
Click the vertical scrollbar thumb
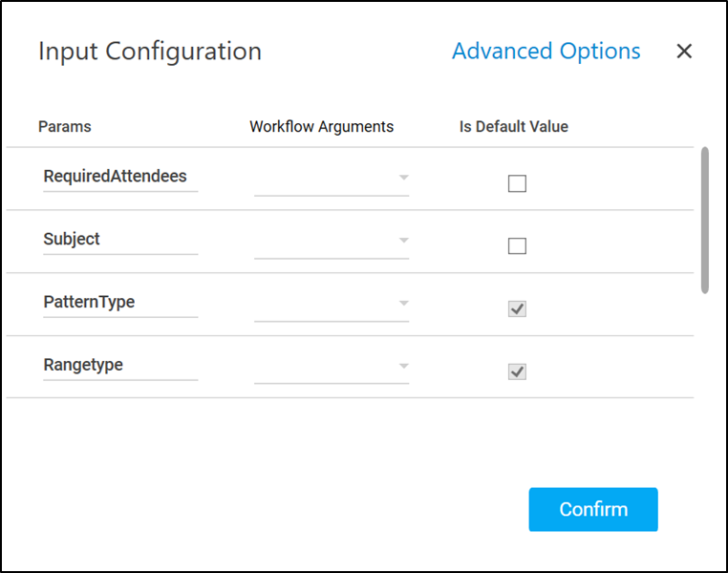point(705,220)
